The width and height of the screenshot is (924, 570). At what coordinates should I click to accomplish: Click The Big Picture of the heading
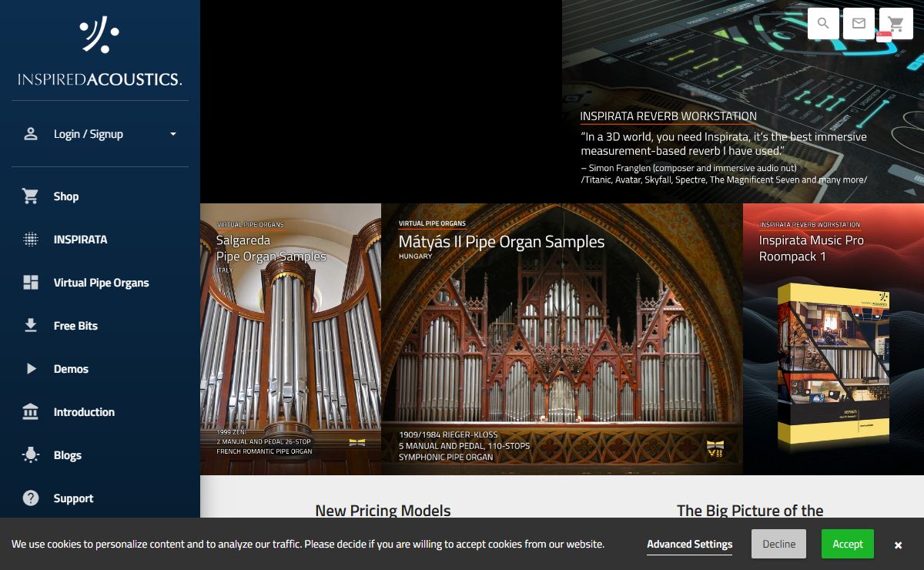[750, 510]
